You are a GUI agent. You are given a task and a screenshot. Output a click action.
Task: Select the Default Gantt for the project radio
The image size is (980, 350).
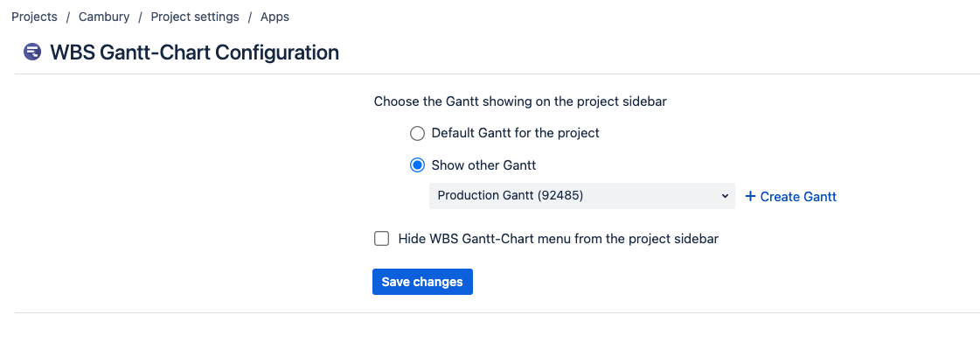click(x=418, y=133)
